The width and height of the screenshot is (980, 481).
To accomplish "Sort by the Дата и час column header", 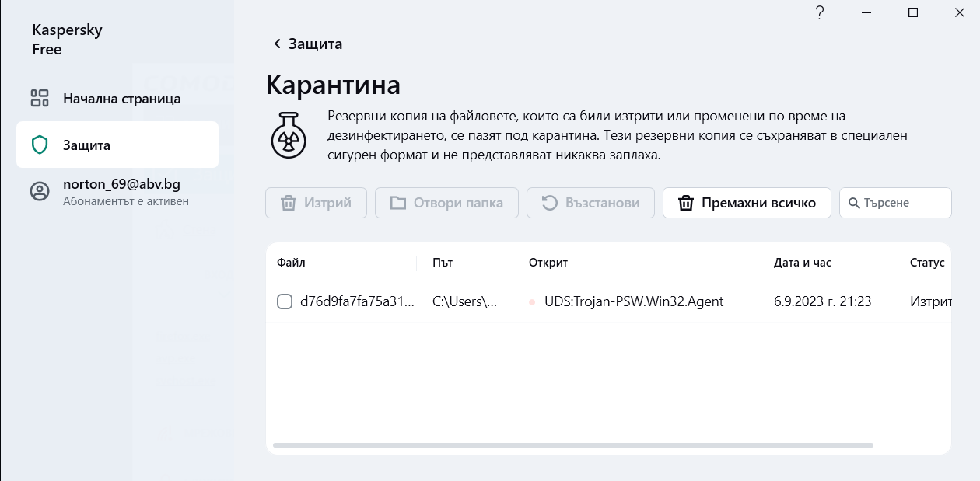I will tap(803, 263).
